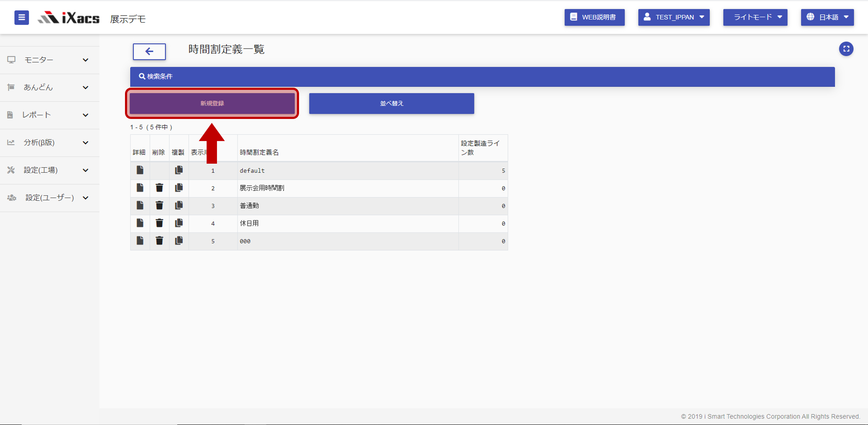Delete the 000 entry

159,241
